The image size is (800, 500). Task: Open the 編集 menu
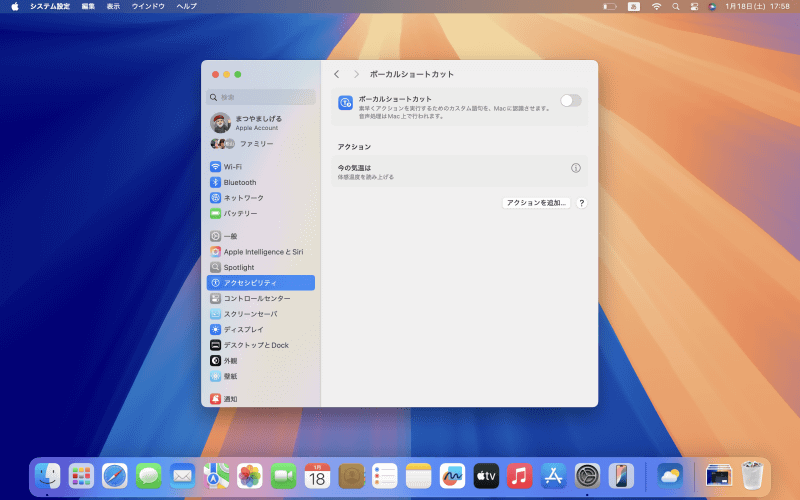tap(88, 6)
